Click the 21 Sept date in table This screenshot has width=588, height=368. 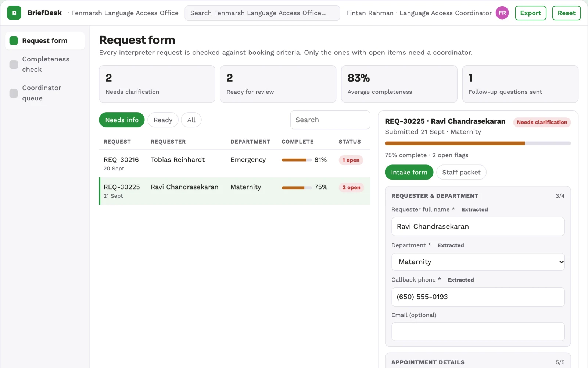pyautogui.click(x=113, y=196)
